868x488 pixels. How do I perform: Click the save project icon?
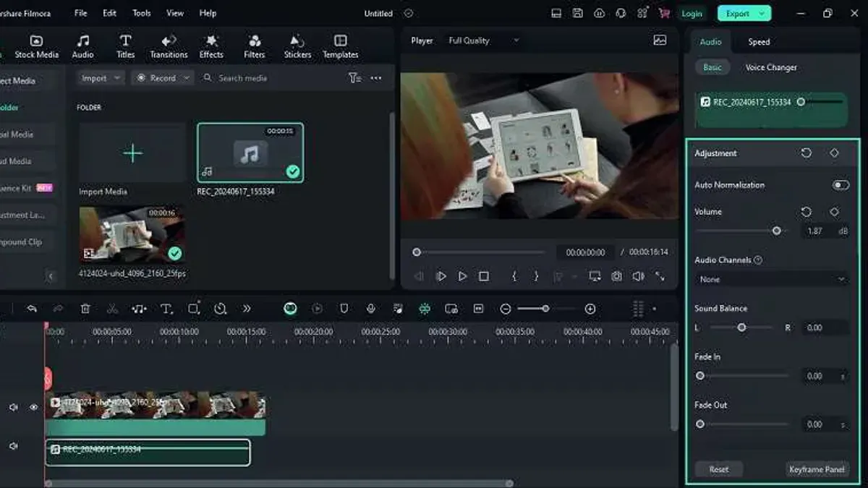[x=577, y=13]
